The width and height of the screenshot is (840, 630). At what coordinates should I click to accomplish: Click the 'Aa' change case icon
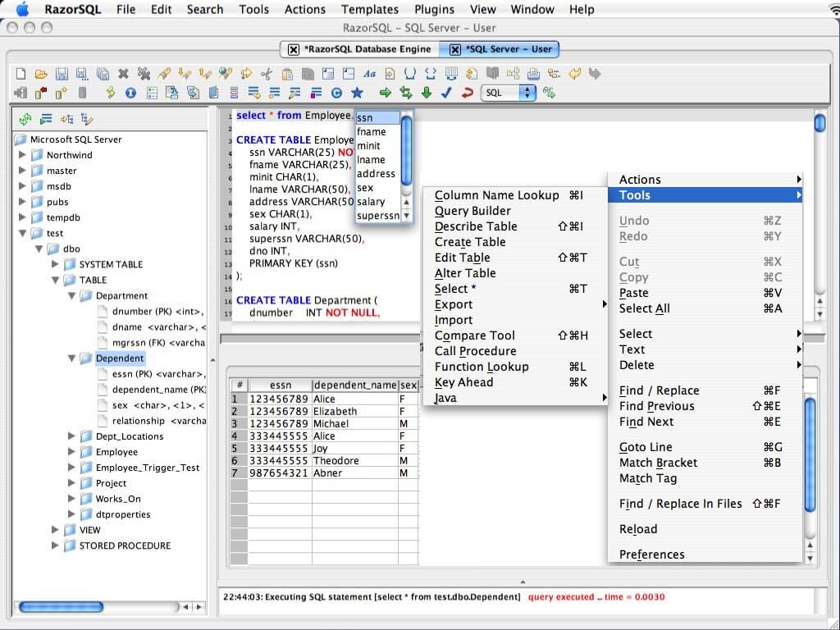click(x=369, y=73)
